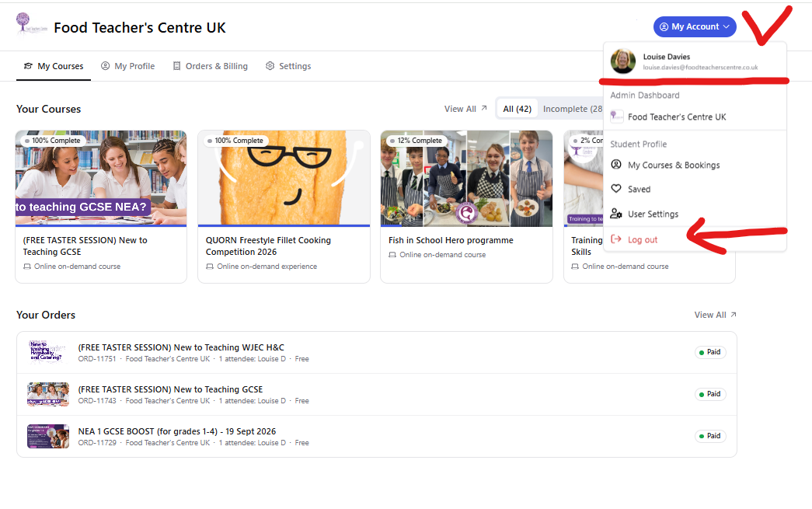This screenshot has height=509, width=812.
Task: Click thumbnail of NEA 1 GCSE BOOST order
Action: tap(47, 436)
